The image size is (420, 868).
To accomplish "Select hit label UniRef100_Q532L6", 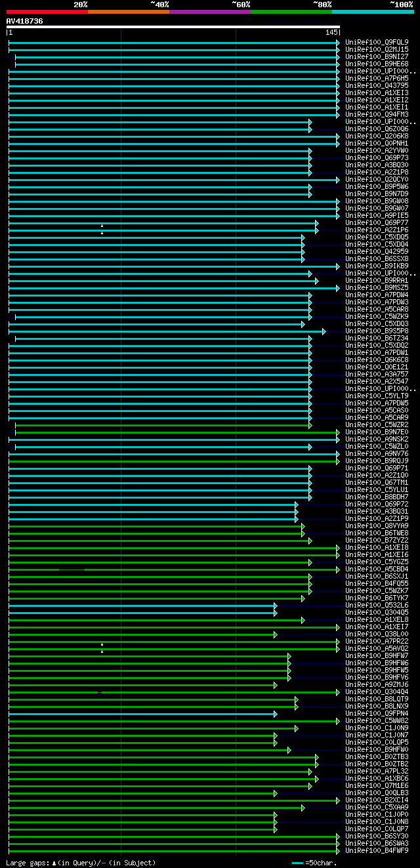I will pyautogui.click(x=377, y=605).
